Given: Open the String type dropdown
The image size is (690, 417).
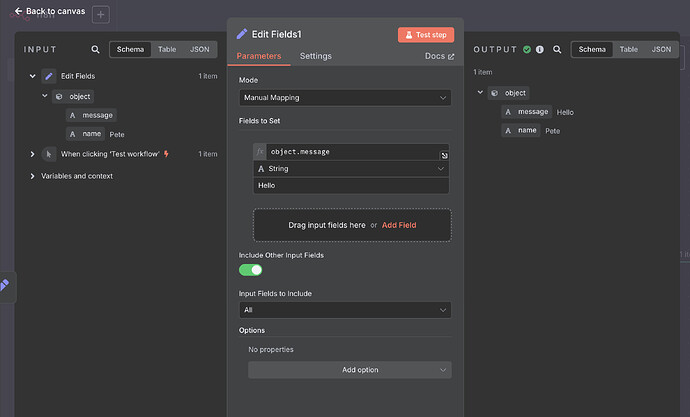Looking at the screenshot, I should click(351, 168).
